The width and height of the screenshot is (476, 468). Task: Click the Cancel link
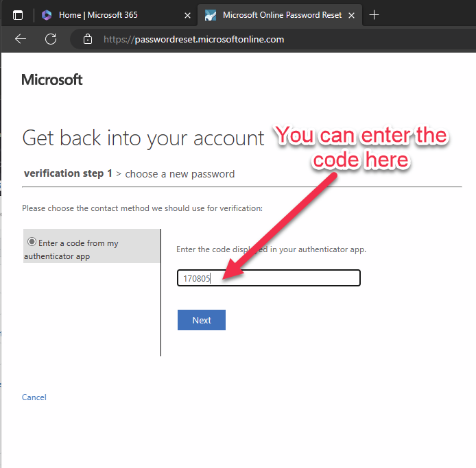pyautogui.click(x=34, y=397)
